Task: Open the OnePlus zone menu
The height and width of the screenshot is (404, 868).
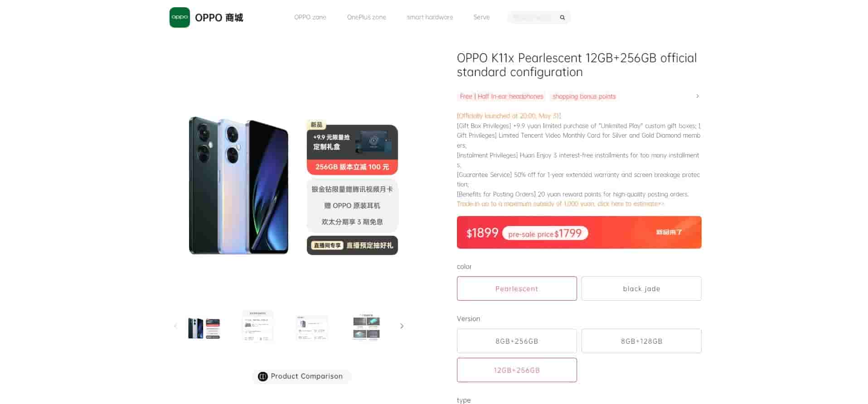Action: click(x=366, y=17)
